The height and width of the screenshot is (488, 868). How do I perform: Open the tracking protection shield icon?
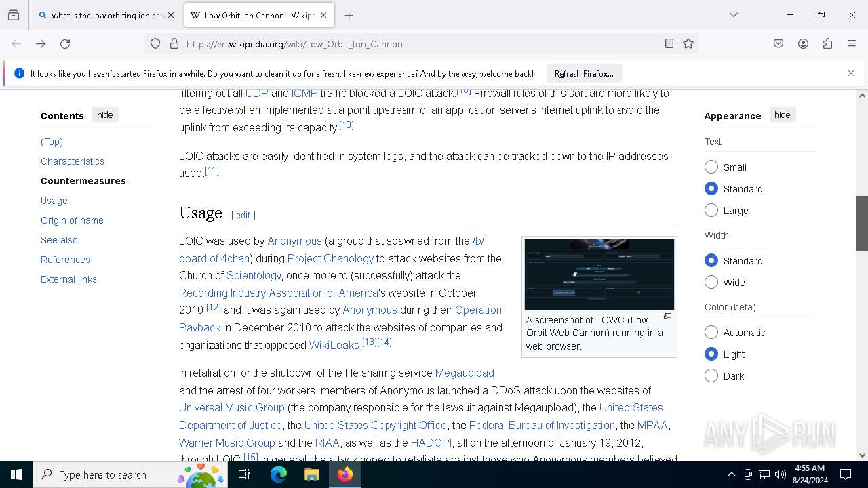point(155,43)
